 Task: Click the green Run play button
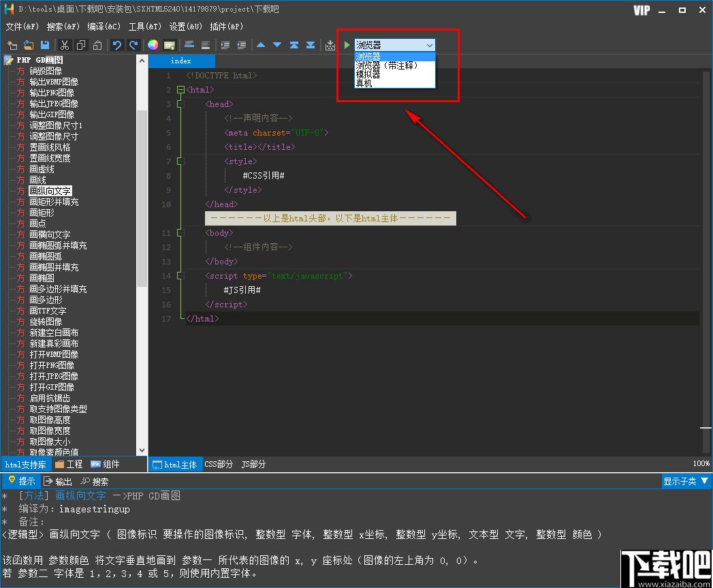pos(347,44)
